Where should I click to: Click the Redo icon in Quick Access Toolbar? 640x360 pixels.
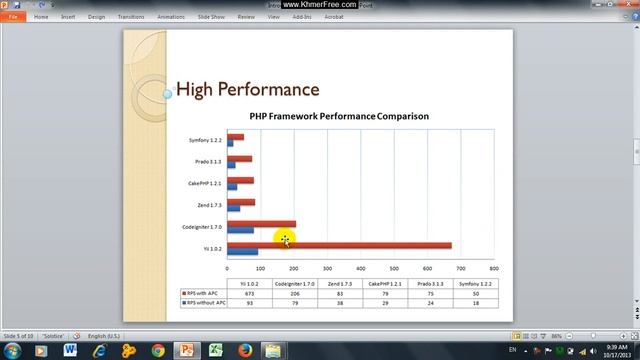point(42,5)
